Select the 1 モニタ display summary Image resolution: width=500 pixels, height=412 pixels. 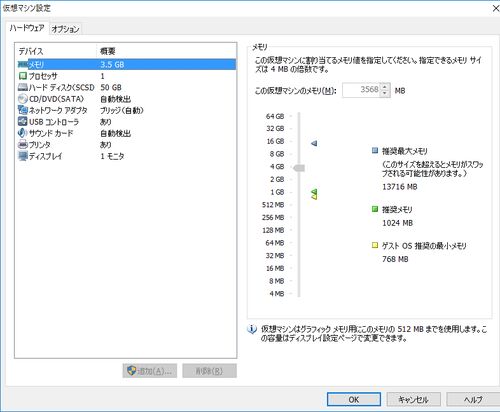tap(112, 156)
